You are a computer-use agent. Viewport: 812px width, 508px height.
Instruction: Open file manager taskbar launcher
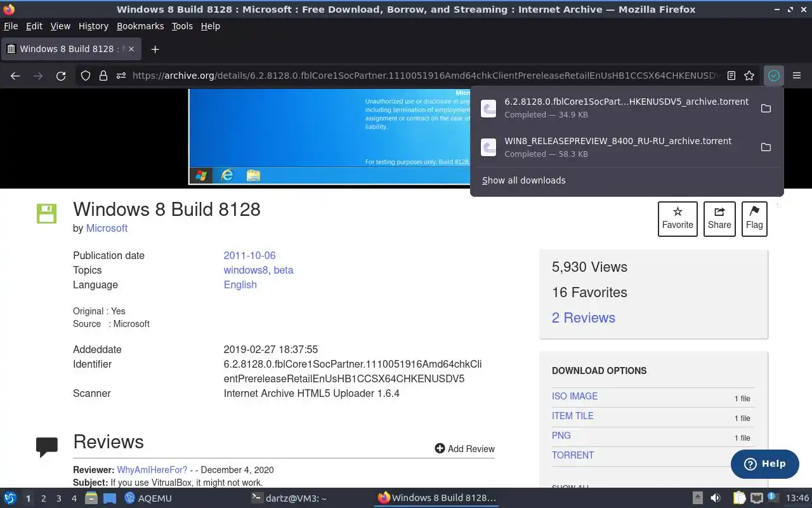tap(91, 498)
